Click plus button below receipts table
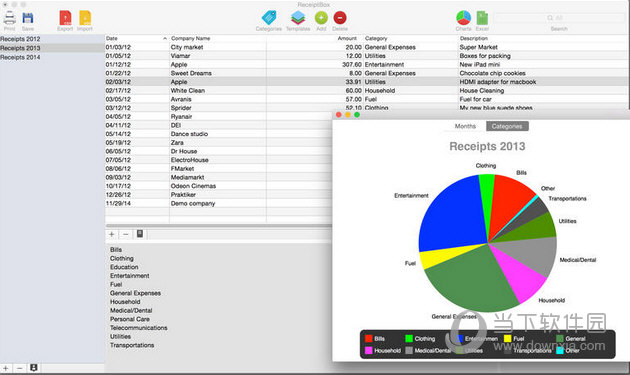 [112, 234]
